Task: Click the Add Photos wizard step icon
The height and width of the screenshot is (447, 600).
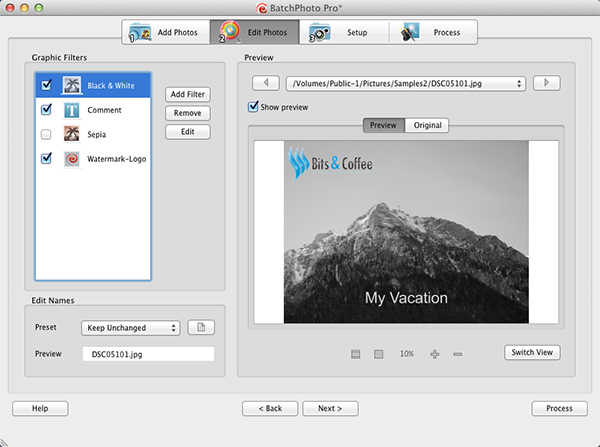Action: [x=139, y=33]
